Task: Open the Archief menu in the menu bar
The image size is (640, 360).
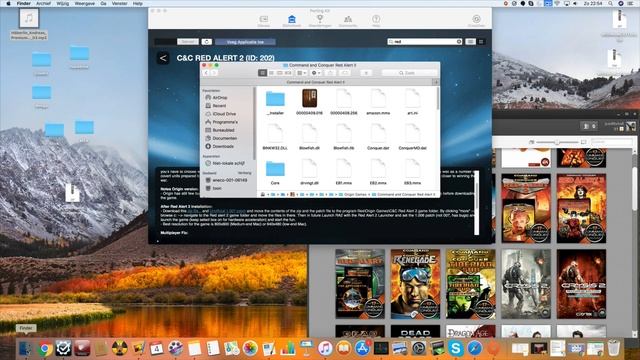Action: [43, 3]
